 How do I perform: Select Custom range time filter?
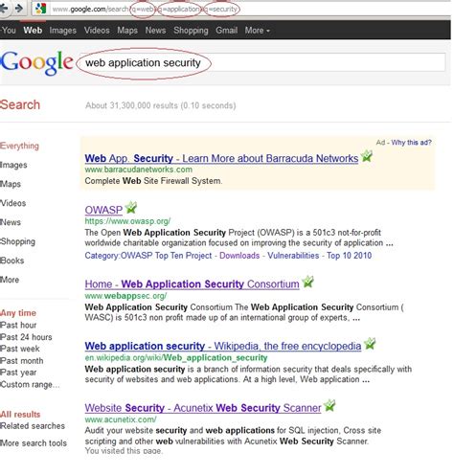point(30,384)
